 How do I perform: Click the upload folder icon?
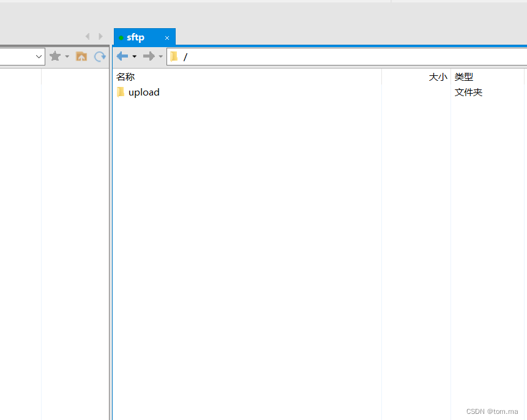(121, 92)
